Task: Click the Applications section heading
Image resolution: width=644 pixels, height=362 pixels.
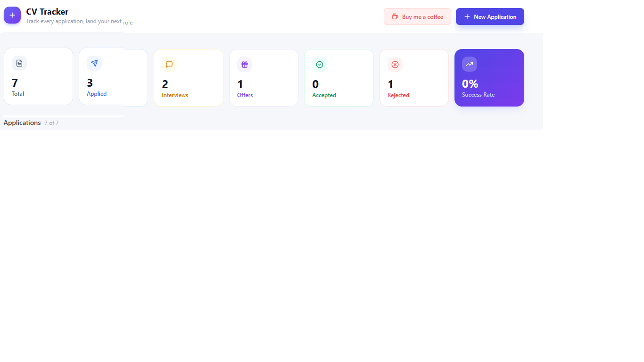Action: click(x=22, y=123)
